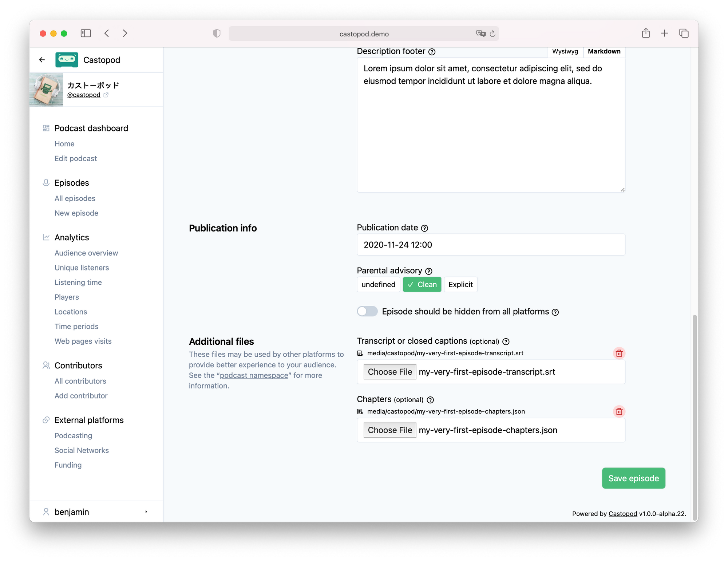This screenshot has height=561, width=728.
Task: Click the delete icon for chapters file
Action: (x=619, y=411)
